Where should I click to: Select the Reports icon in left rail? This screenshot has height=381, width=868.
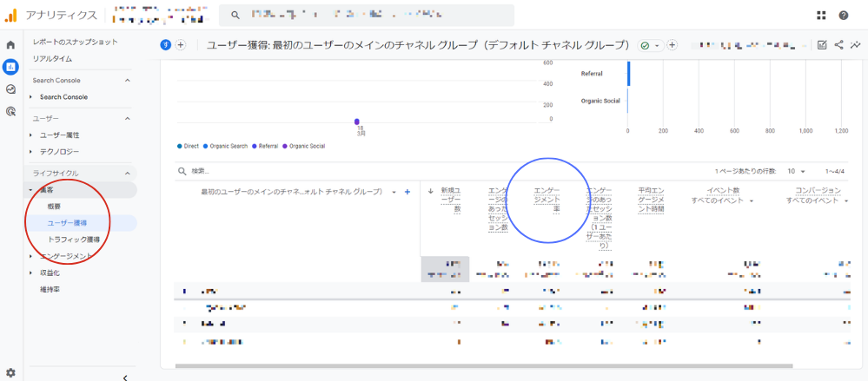(x=10, y=67)
